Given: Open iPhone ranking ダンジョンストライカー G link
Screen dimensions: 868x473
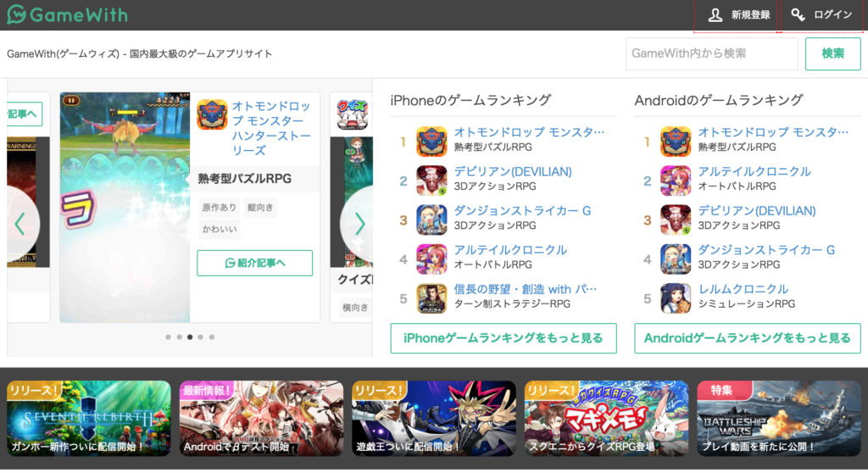Looking at the screenshot, I should coord(522,211).
